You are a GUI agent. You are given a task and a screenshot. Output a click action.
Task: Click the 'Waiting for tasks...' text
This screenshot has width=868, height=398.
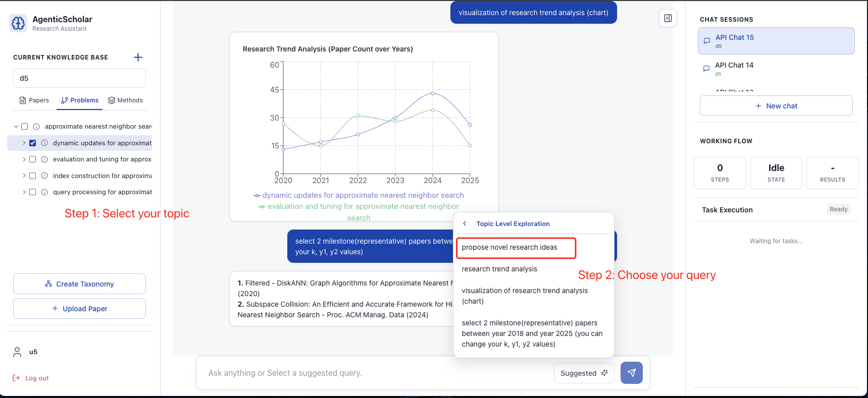pyautogui.click(x=776, y=241)
